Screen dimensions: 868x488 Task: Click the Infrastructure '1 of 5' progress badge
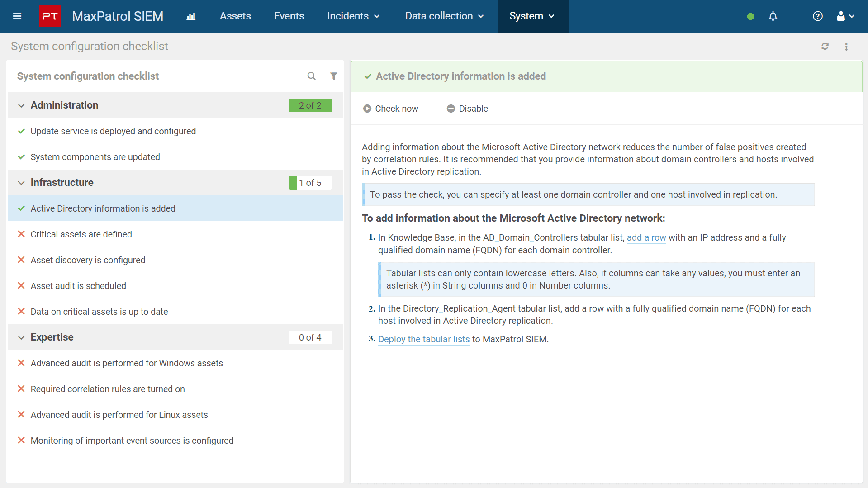[310, 183]
